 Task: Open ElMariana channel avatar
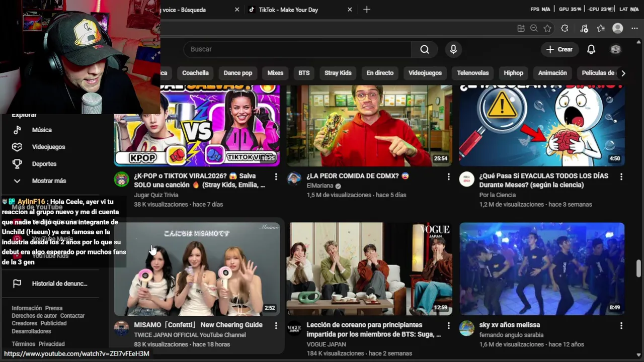(x=294, y=179)
